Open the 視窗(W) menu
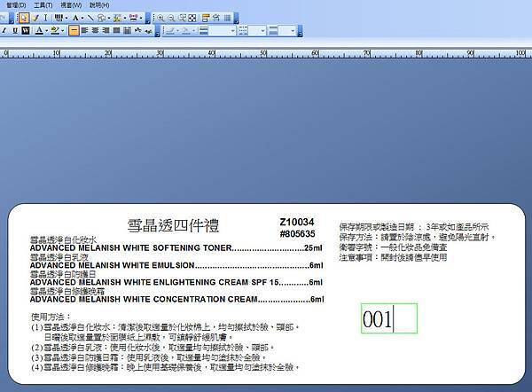532x392 pixels. (71, 5)
